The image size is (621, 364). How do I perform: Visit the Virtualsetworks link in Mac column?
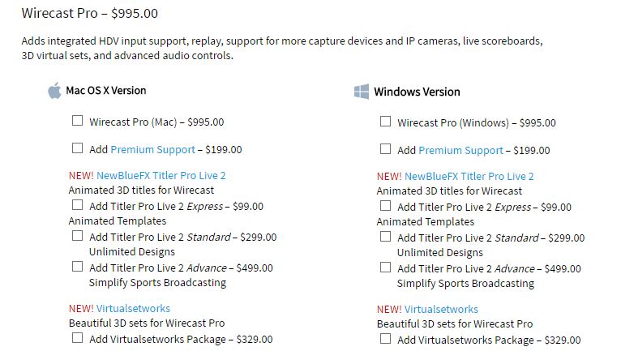[133, 308]
